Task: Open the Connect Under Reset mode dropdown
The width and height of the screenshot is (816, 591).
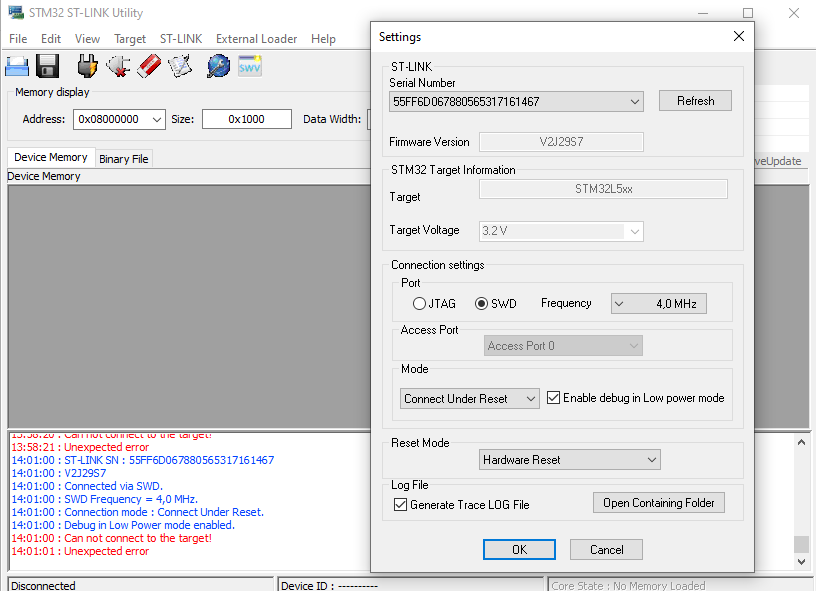Action: 469,399
